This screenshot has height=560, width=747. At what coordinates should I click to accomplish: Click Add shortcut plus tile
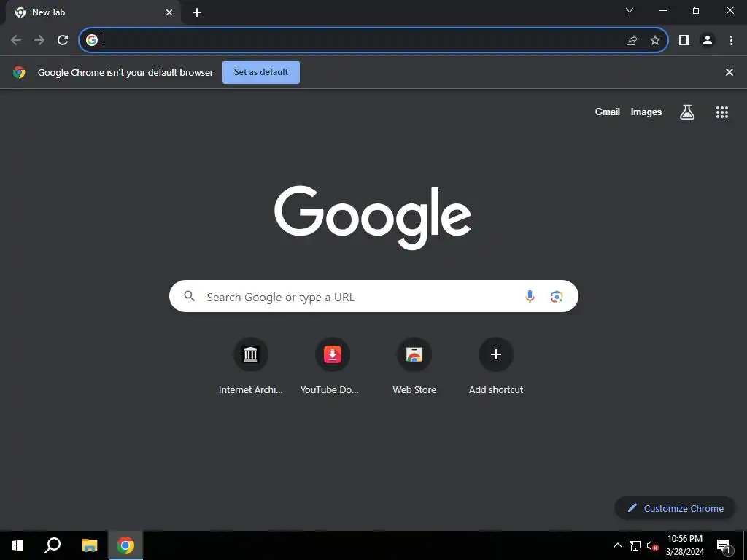496,367
